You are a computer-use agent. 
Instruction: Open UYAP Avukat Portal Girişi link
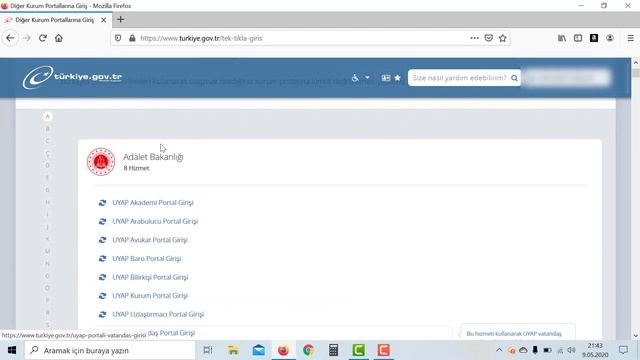[x=150, y=240]
